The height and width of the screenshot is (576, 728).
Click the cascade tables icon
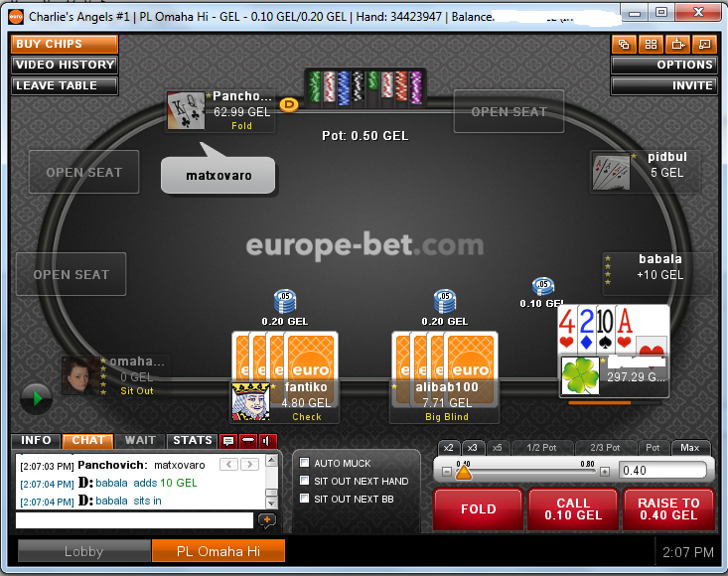click(x=624, y=44)
